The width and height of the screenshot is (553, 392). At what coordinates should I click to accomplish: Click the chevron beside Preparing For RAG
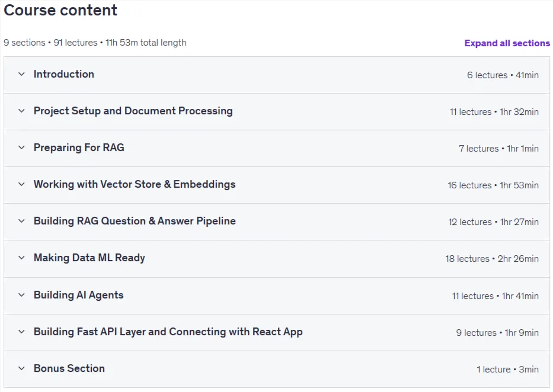click(21, 147)
